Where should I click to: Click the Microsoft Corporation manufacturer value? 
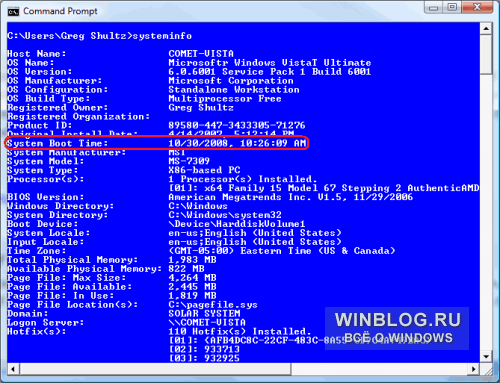pyautogui.click(x=231, y=81)
